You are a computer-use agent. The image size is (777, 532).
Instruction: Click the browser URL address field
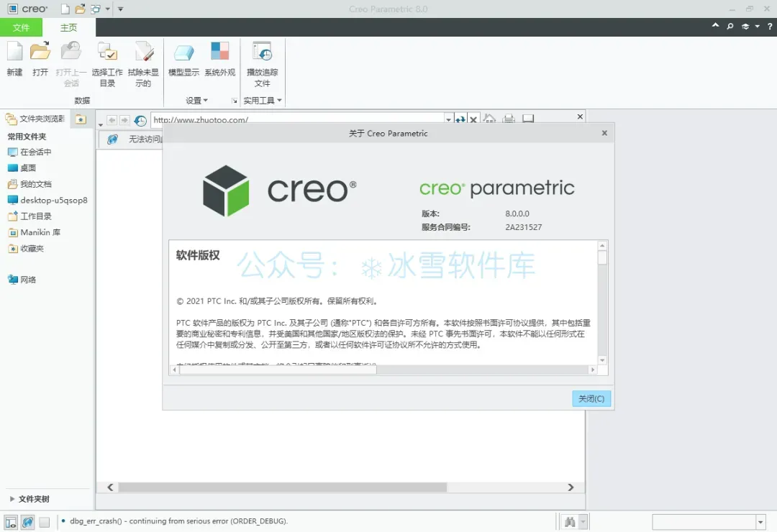[x=297, y=119]
